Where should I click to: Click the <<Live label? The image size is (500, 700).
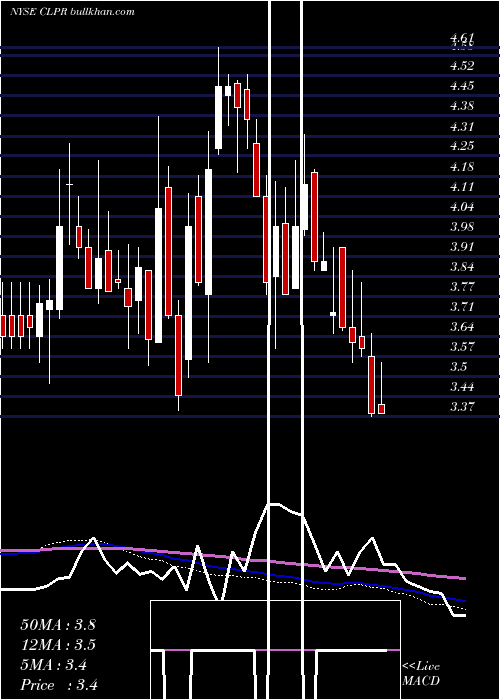coord(421,667)
